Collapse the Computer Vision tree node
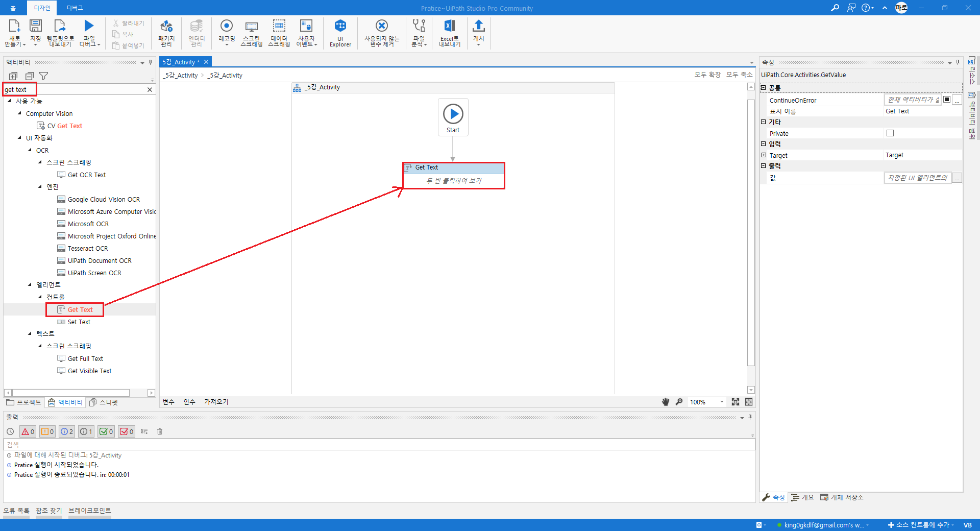The height and width of the screenshot is (531, 980). [x=20, y=113]
